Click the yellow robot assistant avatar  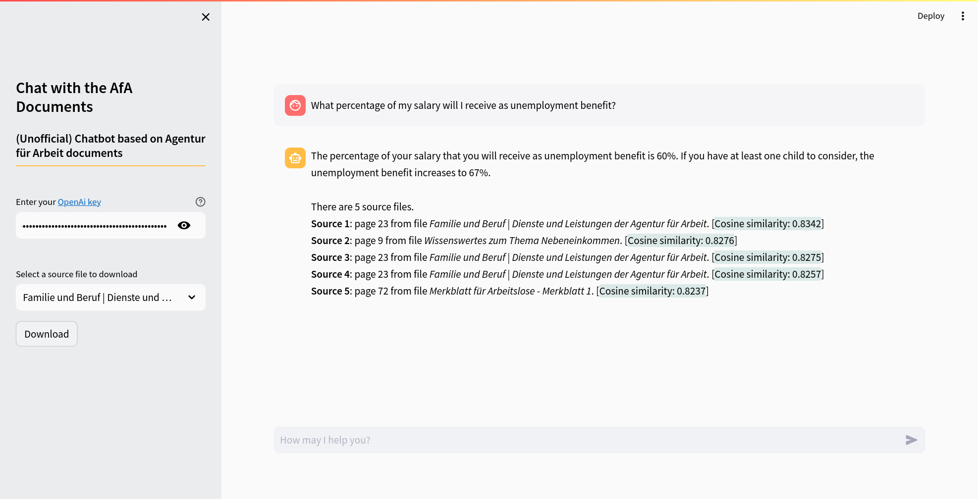click(x=295, y=158)
